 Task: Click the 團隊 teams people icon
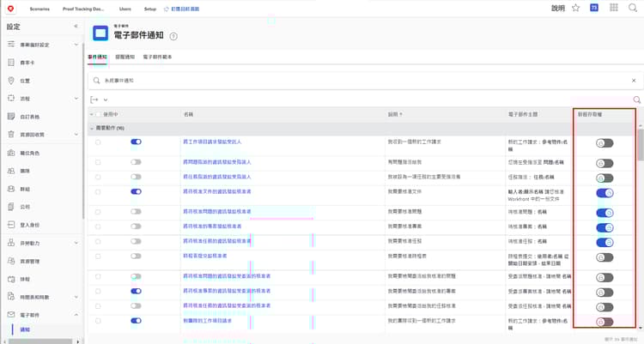point(11,171)
